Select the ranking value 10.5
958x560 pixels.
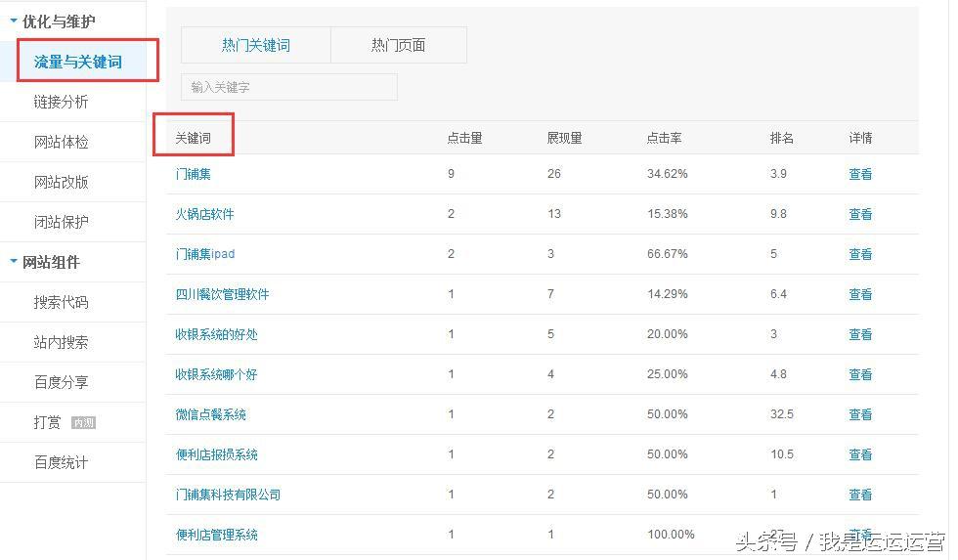781,455
